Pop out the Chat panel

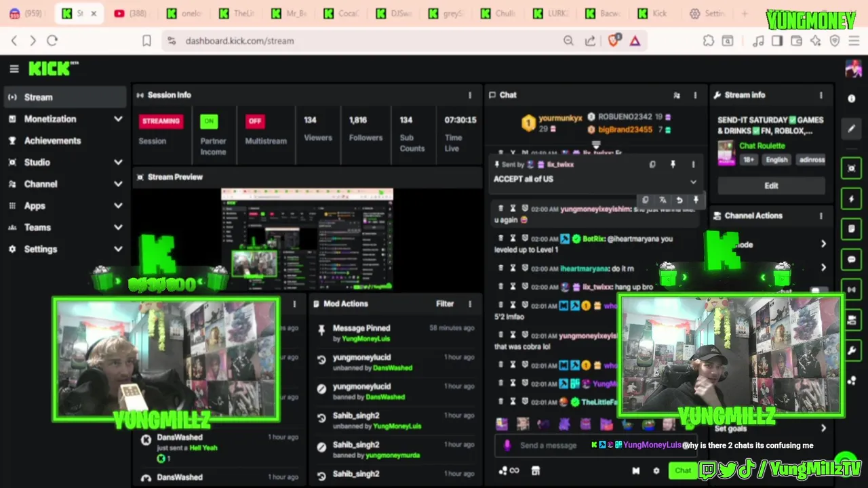pyautogui.click(x=676, y=96)
